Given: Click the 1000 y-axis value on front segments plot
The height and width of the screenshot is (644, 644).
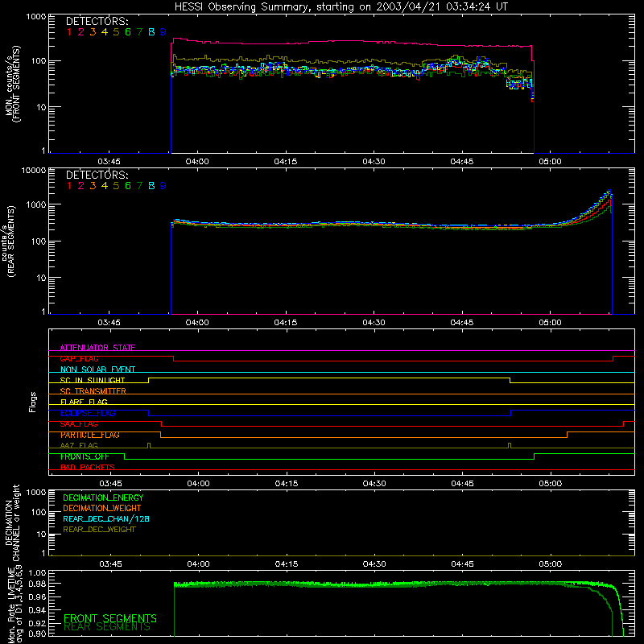Looking at the screenshot, I should point(36,17).
